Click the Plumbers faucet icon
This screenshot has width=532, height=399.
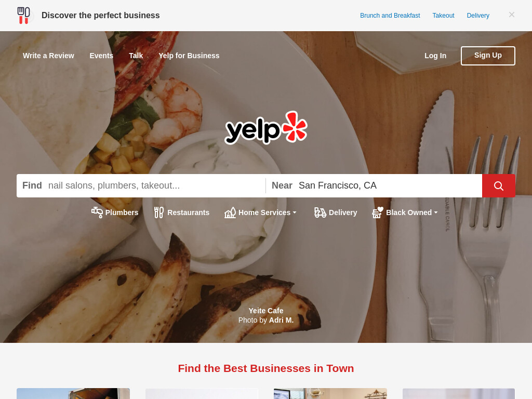tap(97, 212)
